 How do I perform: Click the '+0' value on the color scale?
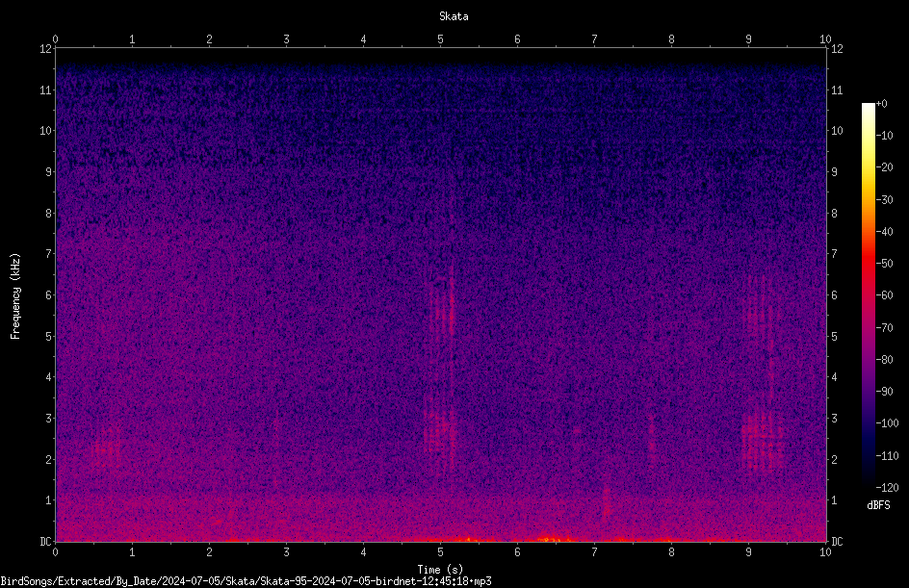pos(881,104)
